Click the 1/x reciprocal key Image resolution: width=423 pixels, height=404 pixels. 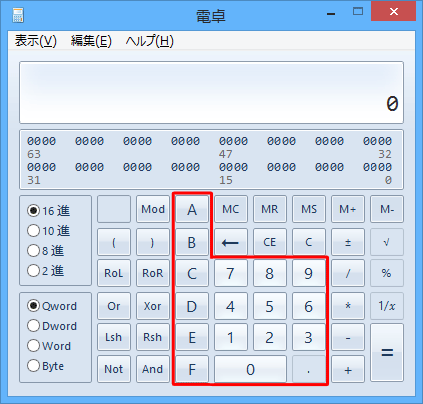click(x=387, y=306)
